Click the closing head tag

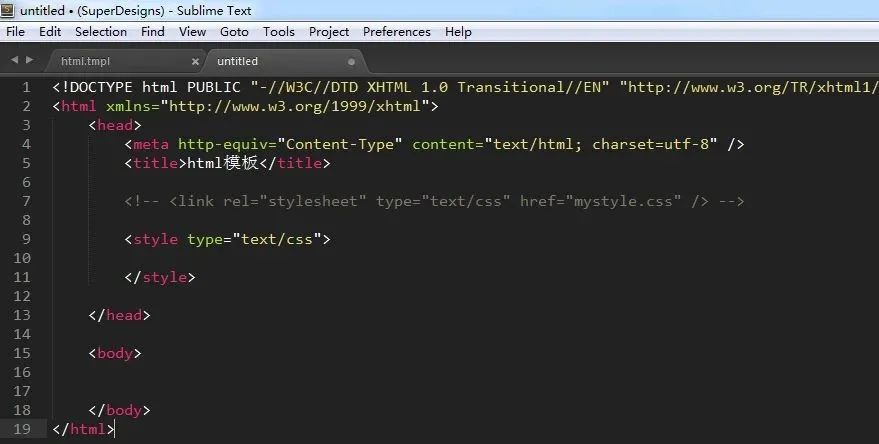[119, 315]
